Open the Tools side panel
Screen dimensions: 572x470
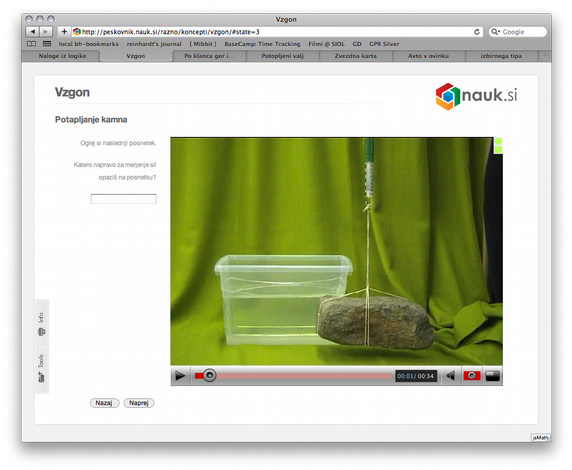tap(41, 369)
